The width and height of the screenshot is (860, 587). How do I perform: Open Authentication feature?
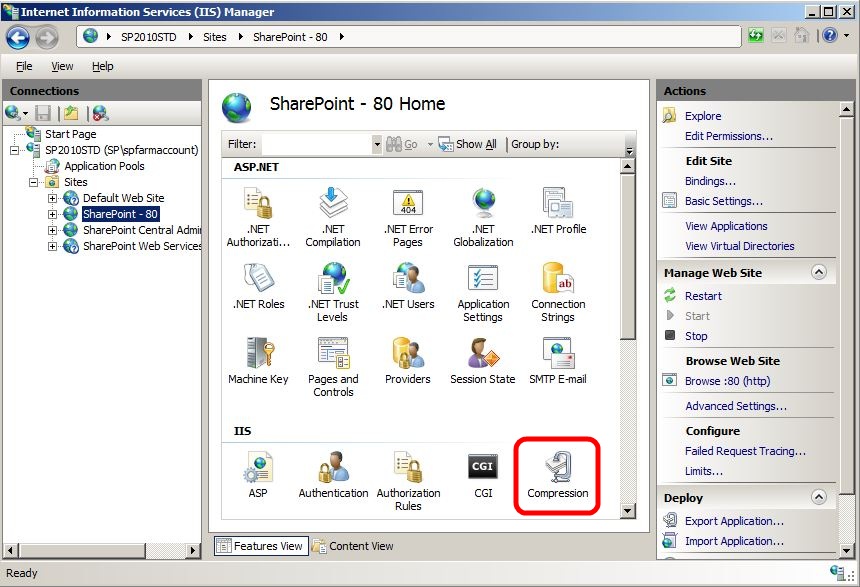pos(333,475)
